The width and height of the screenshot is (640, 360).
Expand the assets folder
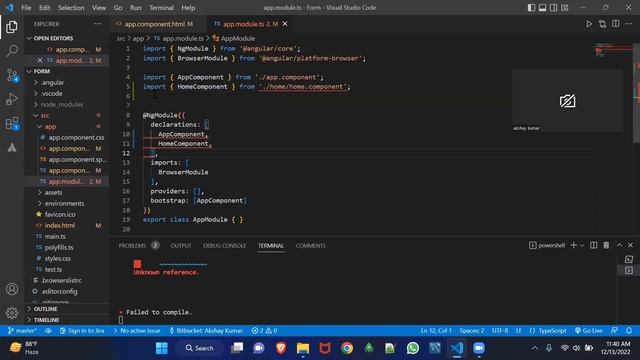tap(53, 192)
